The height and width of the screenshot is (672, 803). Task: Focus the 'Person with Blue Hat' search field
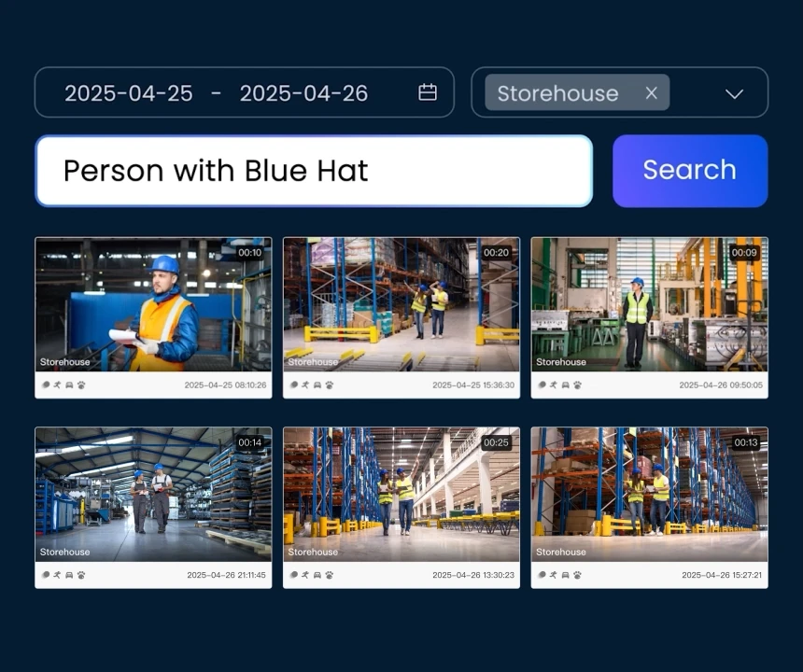click(x=314, y=171)
